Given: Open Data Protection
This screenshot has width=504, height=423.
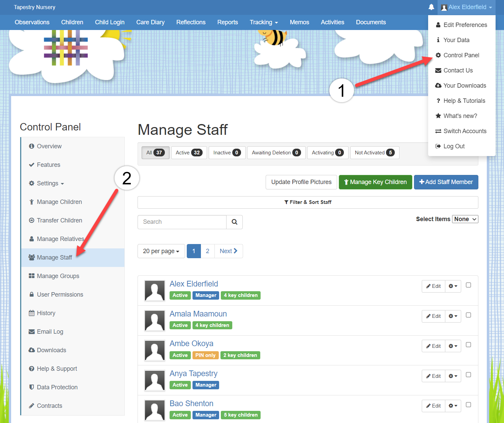Looking at the screenshot, I should pyautogui.click(x=73, y=387).
